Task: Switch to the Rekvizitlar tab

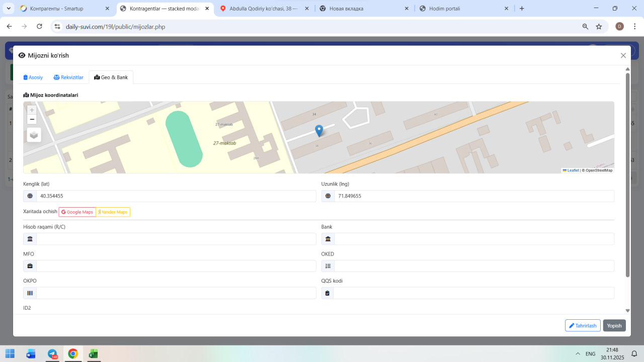Action: point(68,77)
